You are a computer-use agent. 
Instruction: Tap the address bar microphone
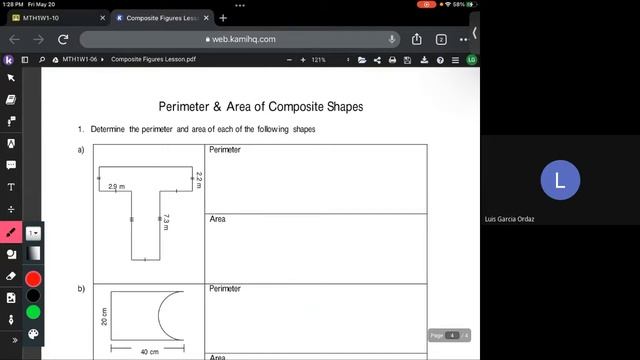391,39
